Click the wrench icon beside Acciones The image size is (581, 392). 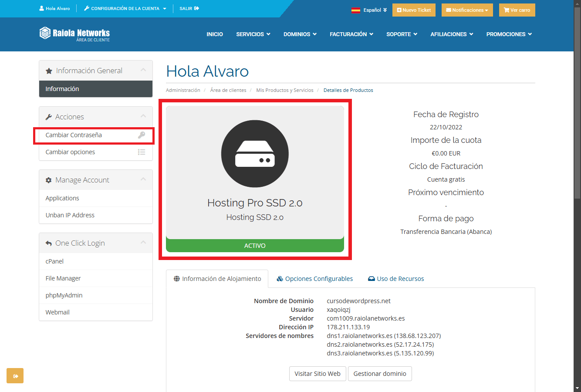point(49,117)
